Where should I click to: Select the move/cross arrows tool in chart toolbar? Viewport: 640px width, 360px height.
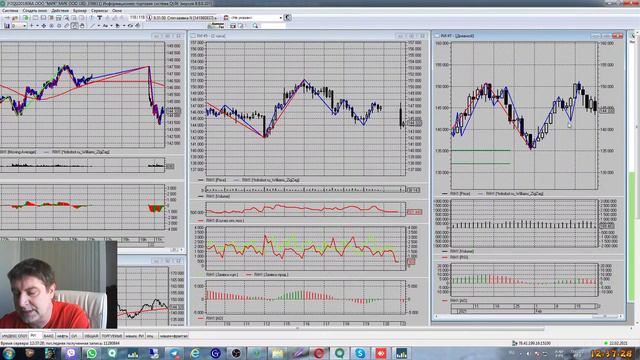click(x=44, y=26)
